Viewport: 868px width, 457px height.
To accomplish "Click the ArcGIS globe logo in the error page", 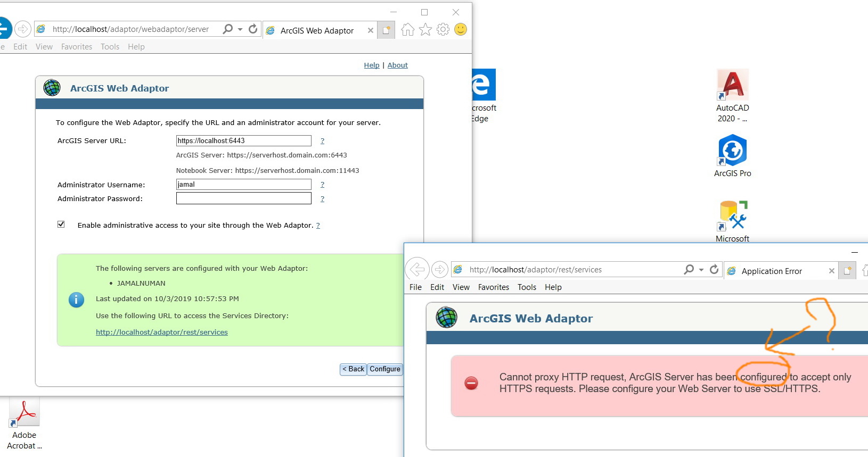I will point(446,318).
